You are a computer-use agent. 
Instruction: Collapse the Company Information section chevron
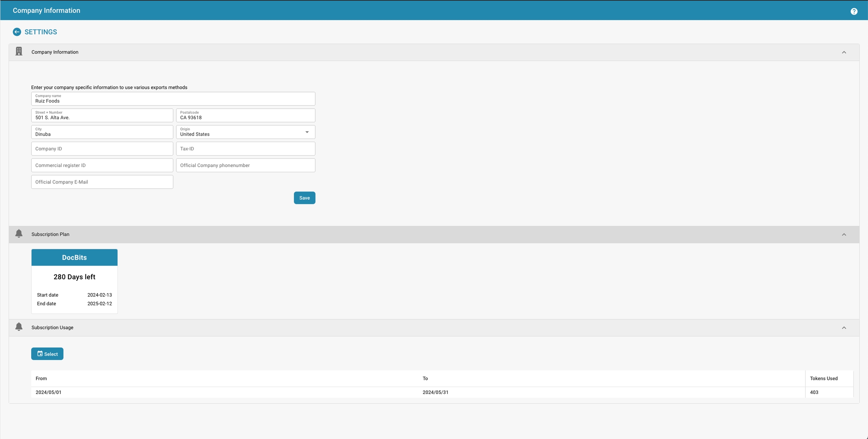pyautogui.click(x=844, y=52)
